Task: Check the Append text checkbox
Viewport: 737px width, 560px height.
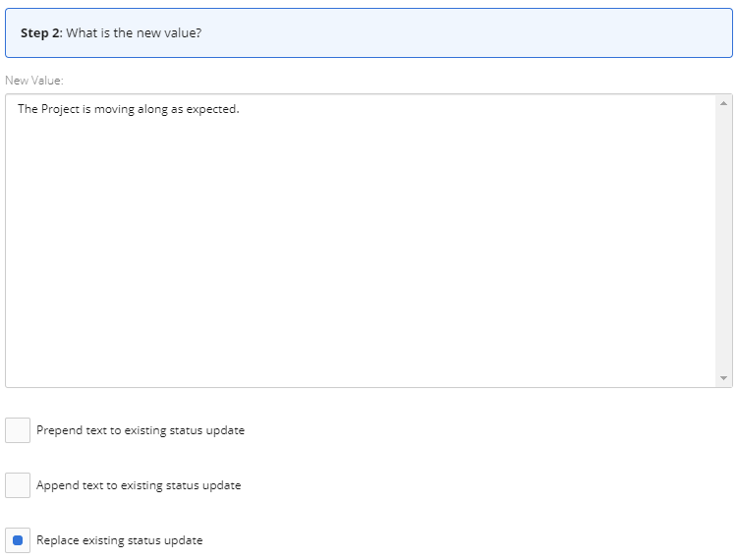Action: (18, 485)
